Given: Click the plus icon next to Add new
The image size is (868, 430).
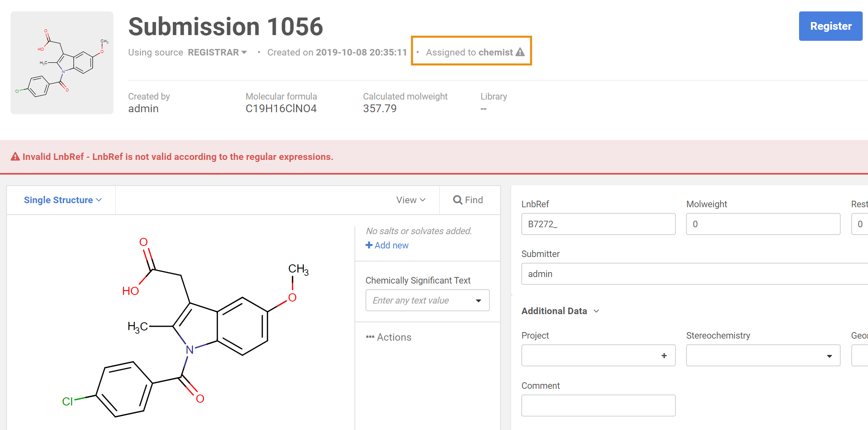Looking at the screenshot, I should click(369, 245).
